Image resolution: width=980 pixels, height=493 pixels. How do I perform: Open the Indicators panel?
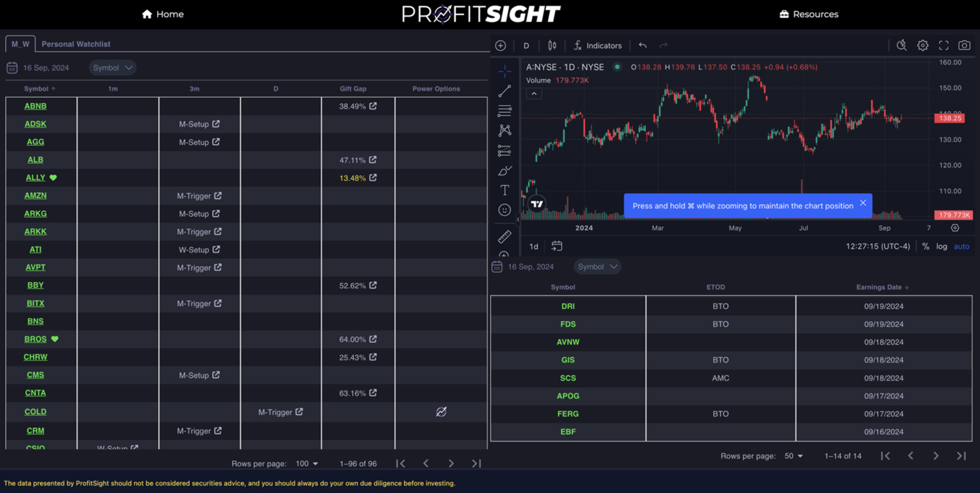click(x=598, y=45)
